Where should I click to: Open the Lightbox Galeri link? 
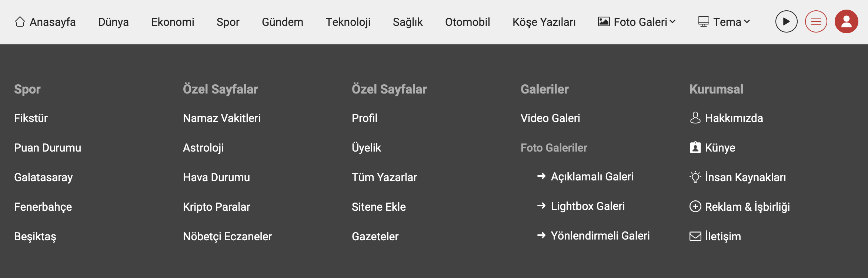587,206
